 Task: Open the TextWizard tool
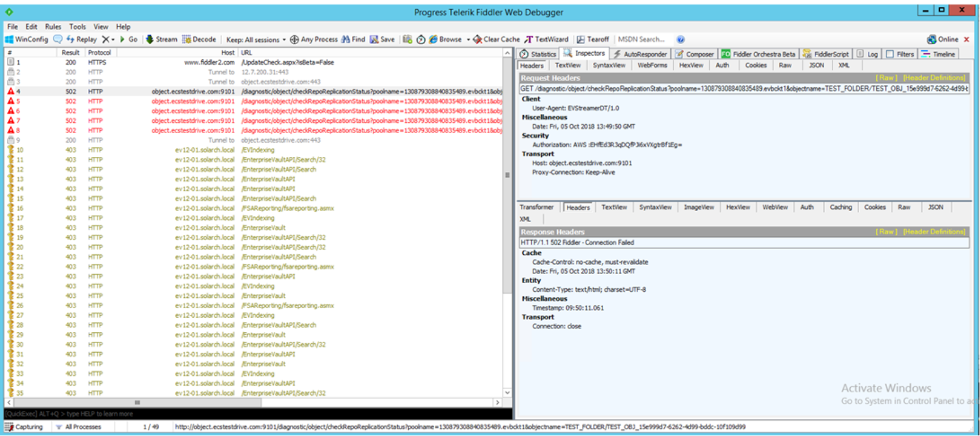click(547, 40)
